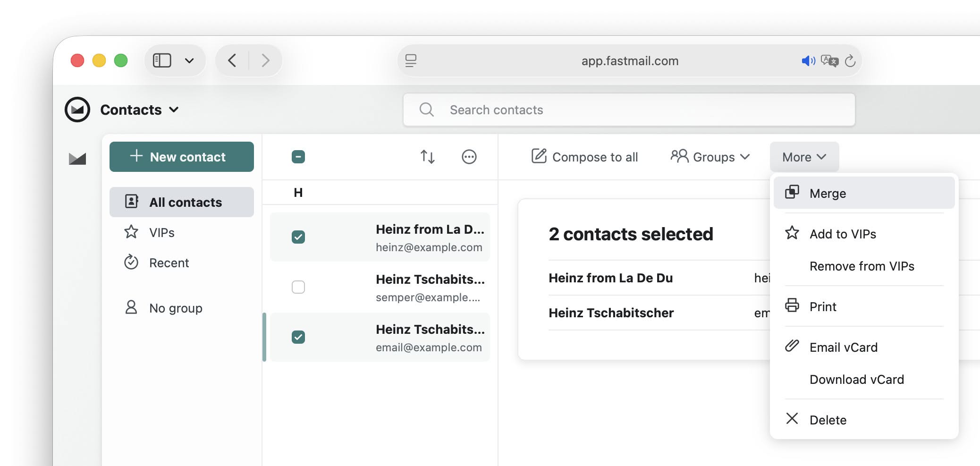Select Add to VIPs
The image size is (980, 466).
click(864, 234)
